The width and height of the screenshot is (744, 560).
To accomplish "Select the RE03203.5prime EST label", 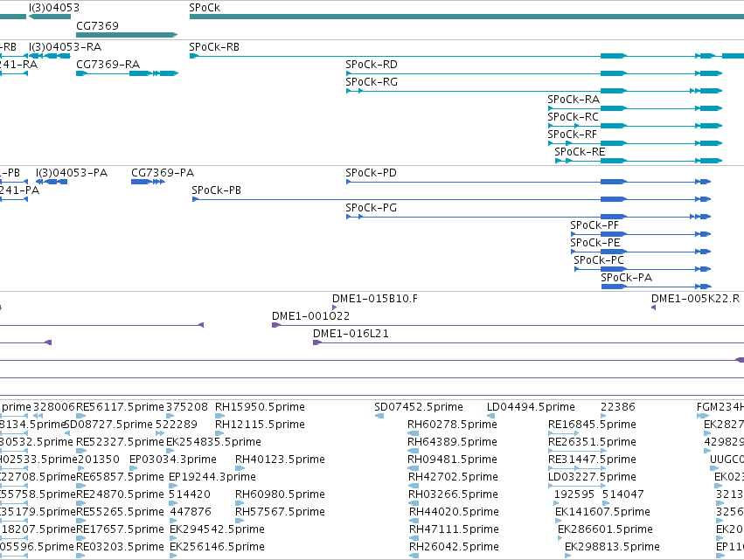I will (120, 547).
